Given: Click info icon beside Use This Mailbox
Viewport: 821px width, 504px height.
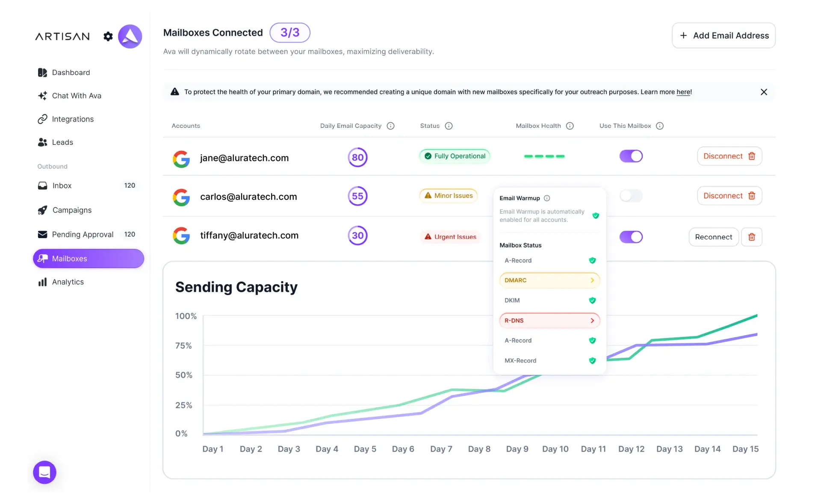Looking at the screenshot, I should [x=660, y=126].
